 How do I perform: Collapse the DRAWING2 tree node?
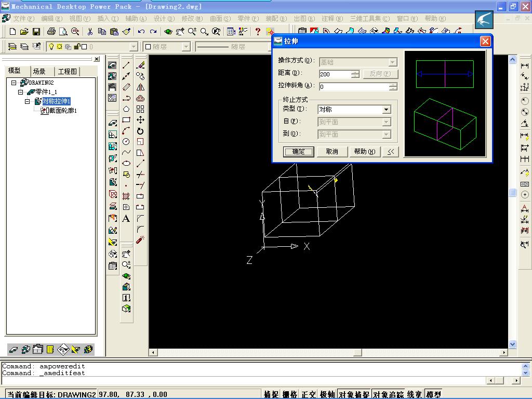point(14,83)
